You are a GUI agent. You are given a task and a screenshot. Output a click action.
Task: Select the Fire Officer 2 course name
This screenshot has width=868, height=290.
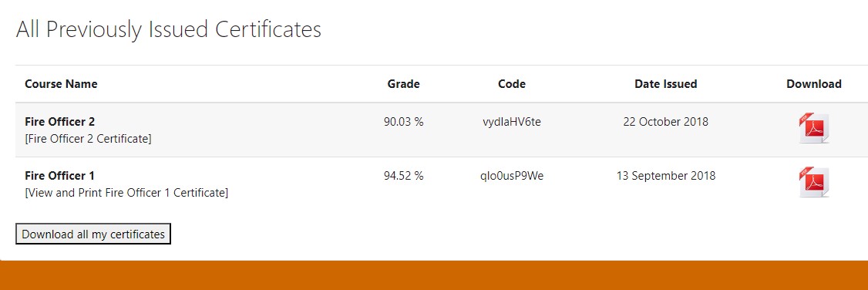(60, 122)
